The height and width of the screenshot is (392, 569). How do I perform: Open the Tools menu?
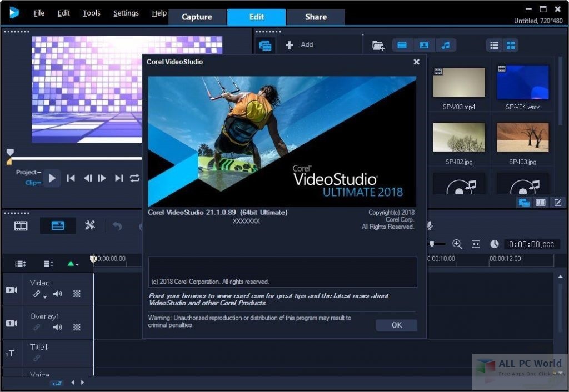(92, 13)
